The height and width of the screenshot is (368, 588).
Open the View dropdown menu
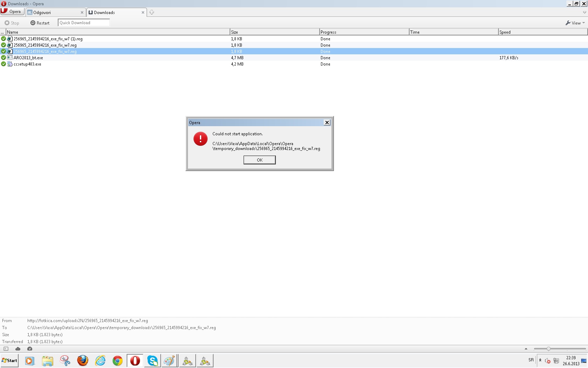tap(575, 23)
